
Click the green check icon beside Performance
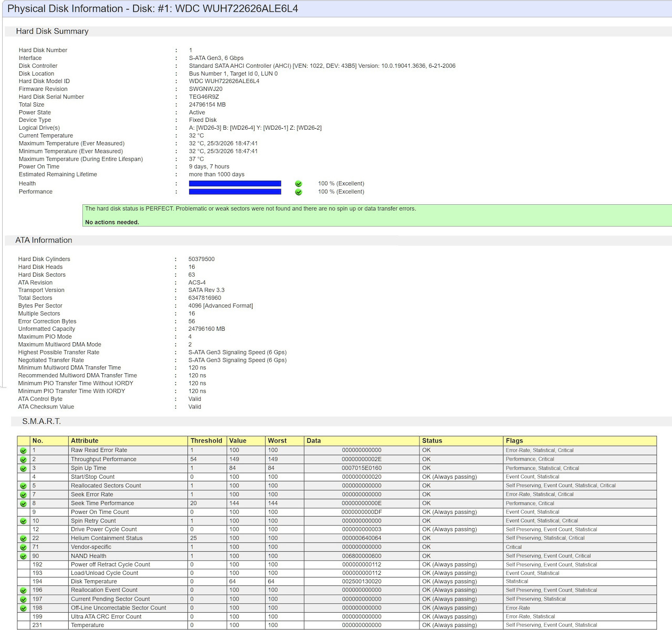(299, 192)
